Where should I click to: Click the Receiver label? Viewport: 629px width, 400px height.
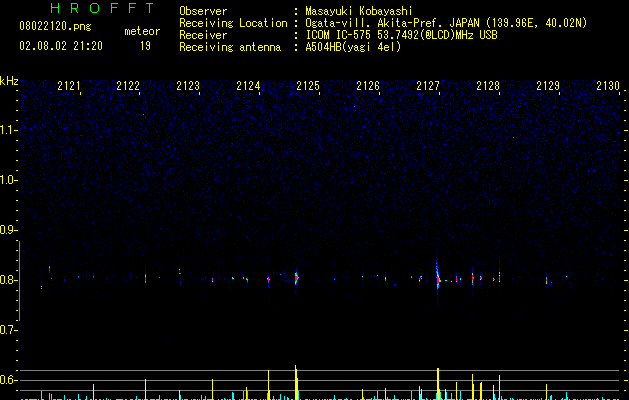[x=203, y=35]
